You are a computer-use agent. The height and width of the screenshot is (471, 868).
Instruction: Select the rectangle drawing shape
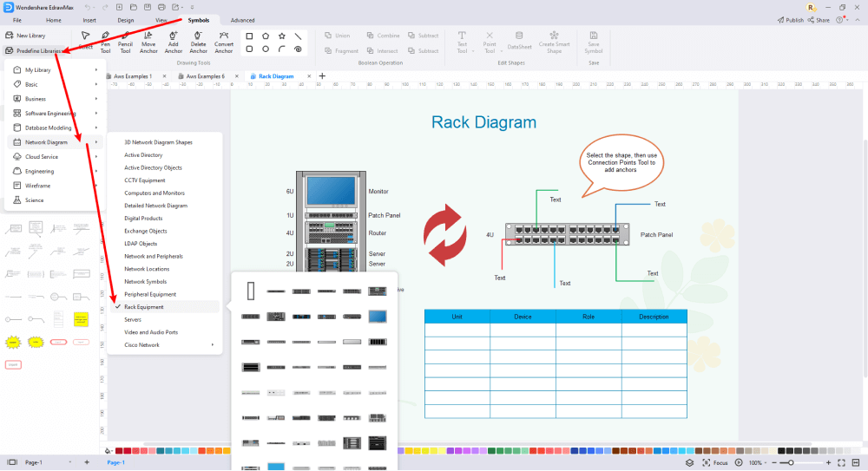pyautogui.click(x=249, y=36)
